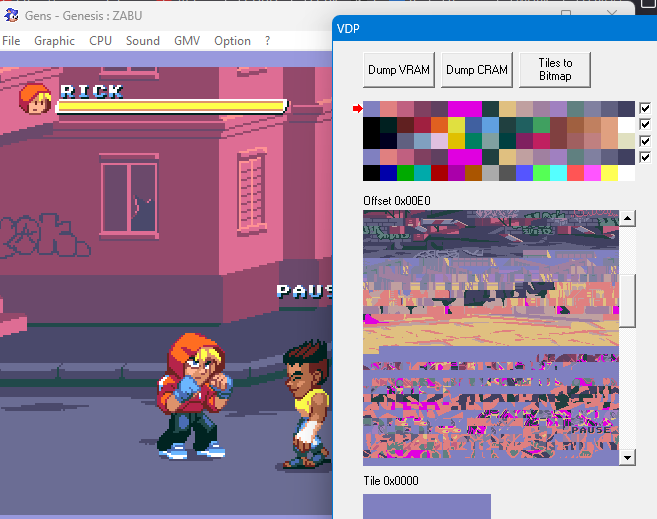Open the Option menu

pyautogui.click(x=233, y=41)
